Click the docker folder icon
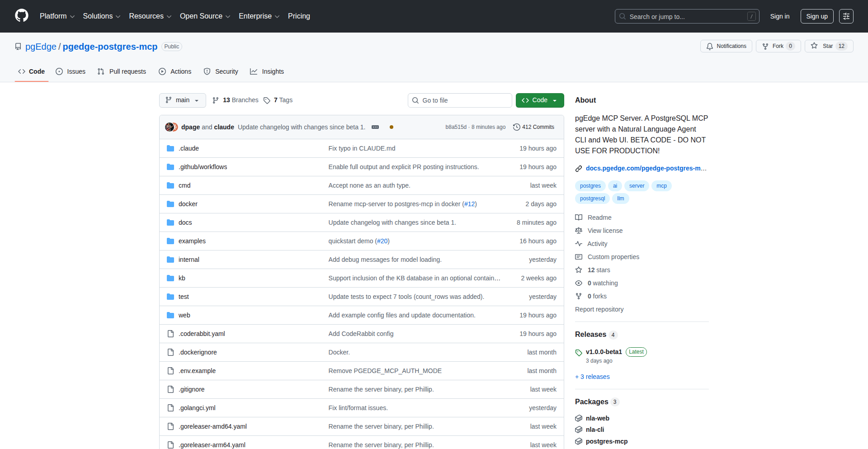Screen dimensions: 868x449 pyautogui.click(x=170, y=204)
